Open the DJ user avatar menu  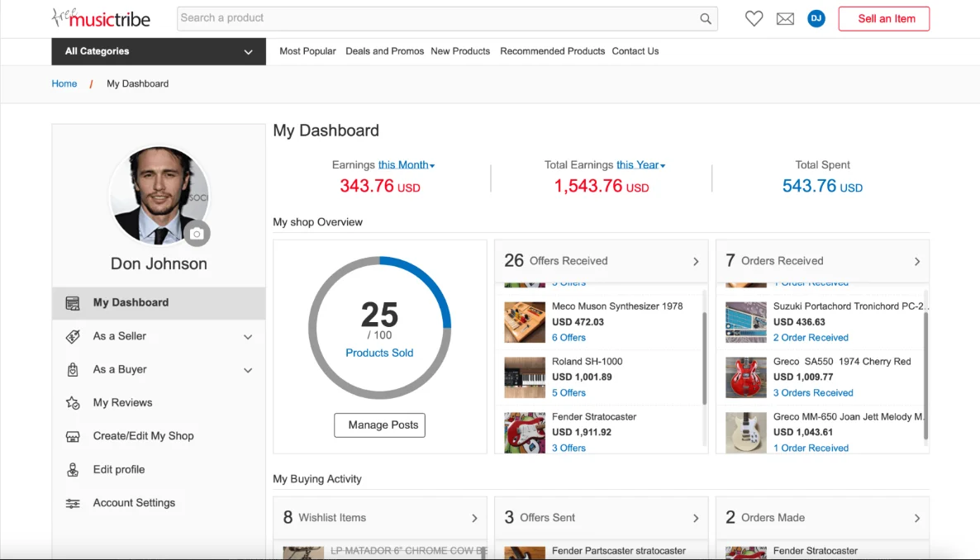[x=816, y=19]
